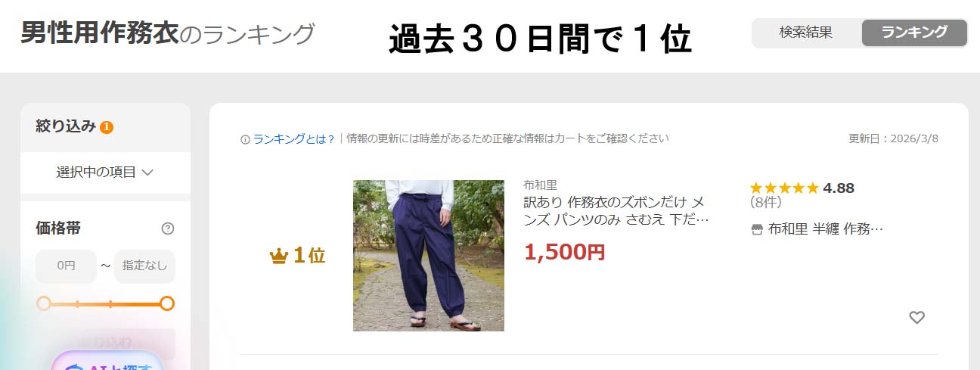Viewport: 980px width, 370px height.
Task: Click the minimum price 0円 field
Action: click(x=66, y=266)
